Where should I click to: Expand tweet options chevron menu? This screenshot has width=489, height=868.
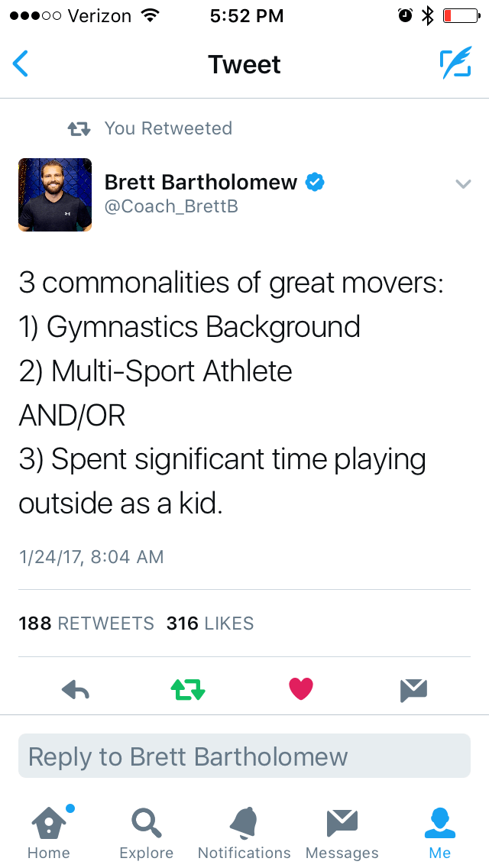tap(463, 183)
